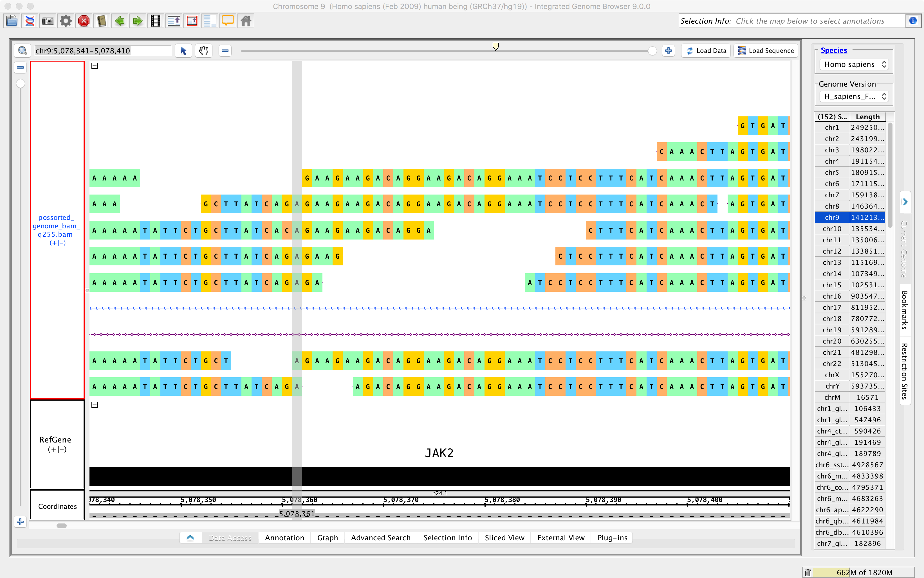Click the trash can garbage collection icon

pos(808,572)
